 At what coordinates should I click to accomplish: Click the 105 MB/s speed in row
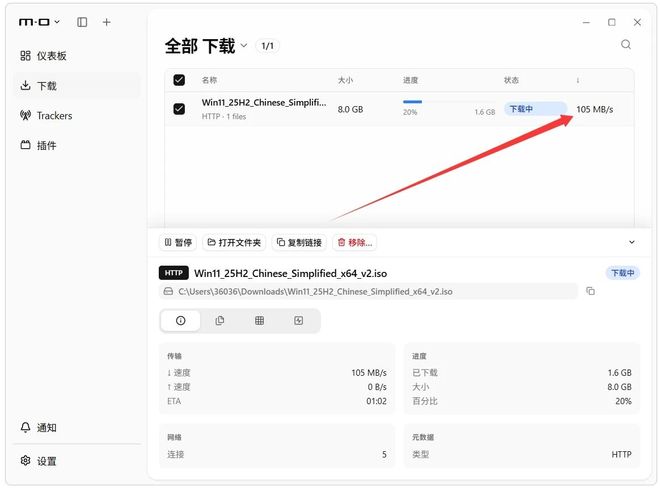pyautogui.click(x=594, y=109)
